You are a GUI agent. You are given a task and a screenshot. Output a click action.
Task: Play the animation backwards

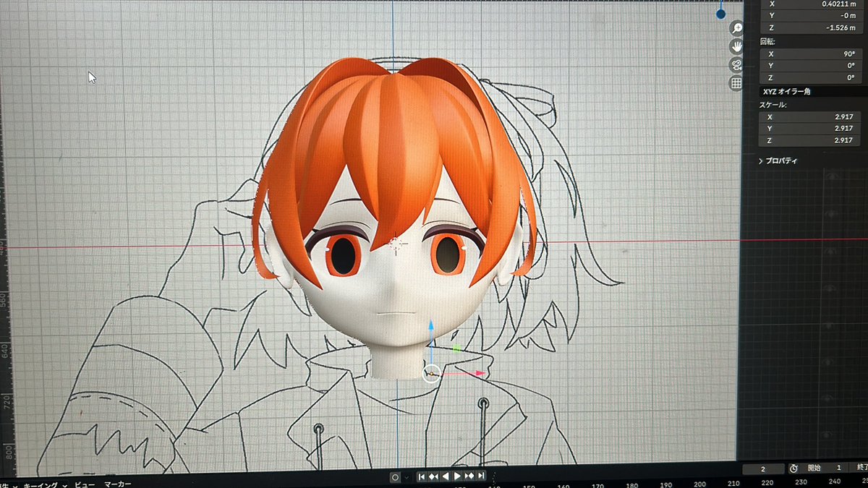(x=446, y=476)
